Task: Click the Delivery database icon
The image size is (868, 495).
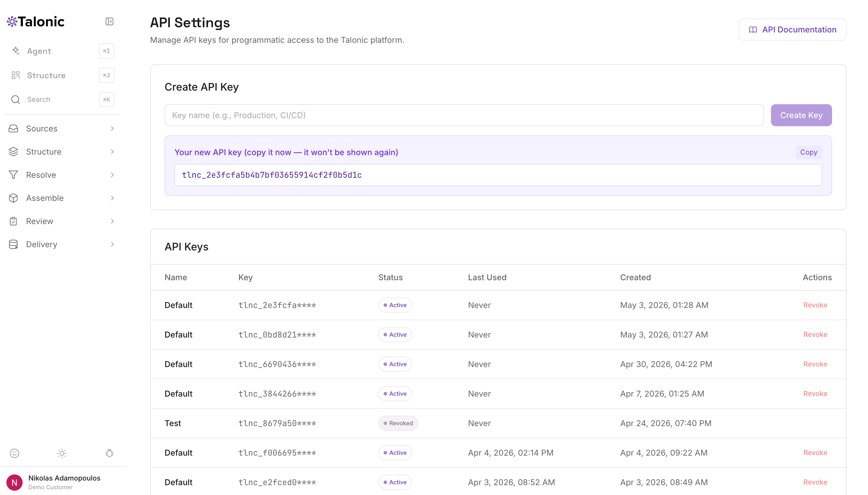Action: [x=13, y=244]
